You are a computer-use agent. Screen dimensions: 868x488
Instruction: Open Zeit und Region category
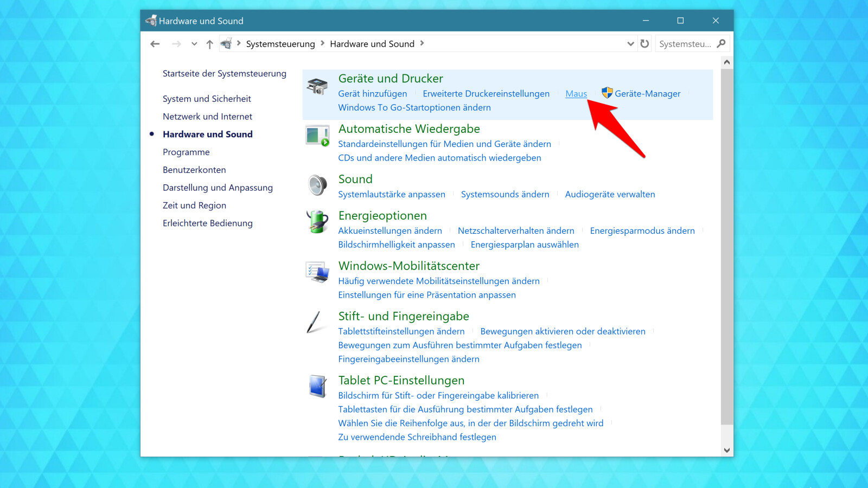[x=194, y=206]
